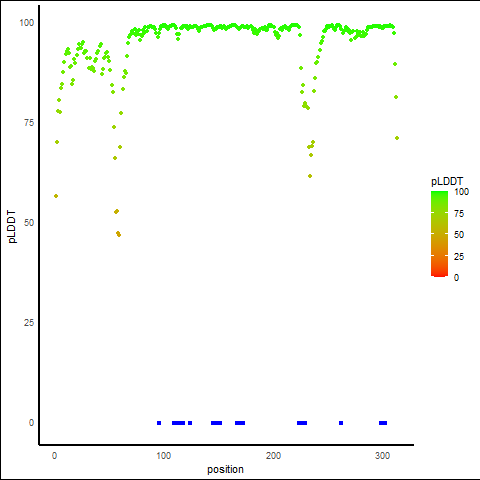Click the y-axis tick label 25
Screen dimensions: 480x480
(29, 323)
